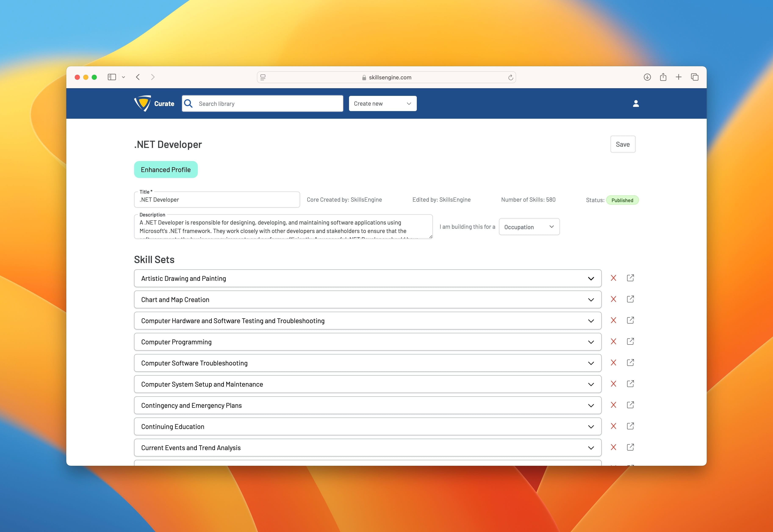This screenshot has width=773, height=532.
Task: Remove the Artistic Drawing and Painting skill set
Action: pos(613,278)
